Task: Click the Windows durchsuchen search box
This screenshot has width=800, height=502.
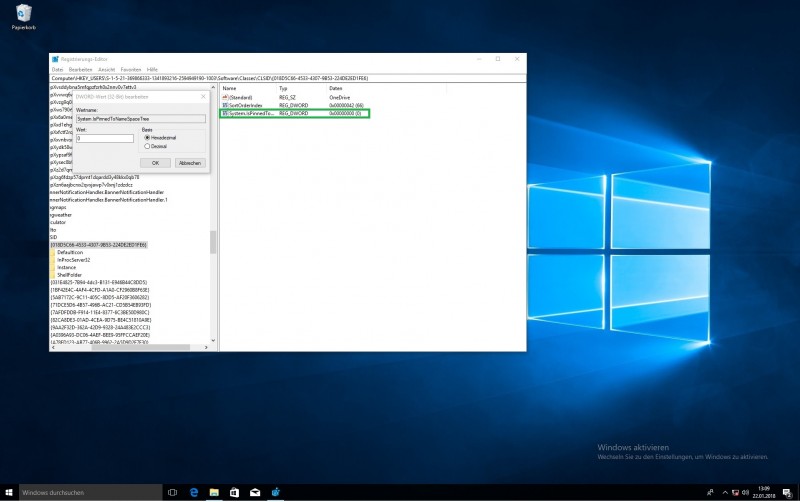Action: click(x=90, y=493)
